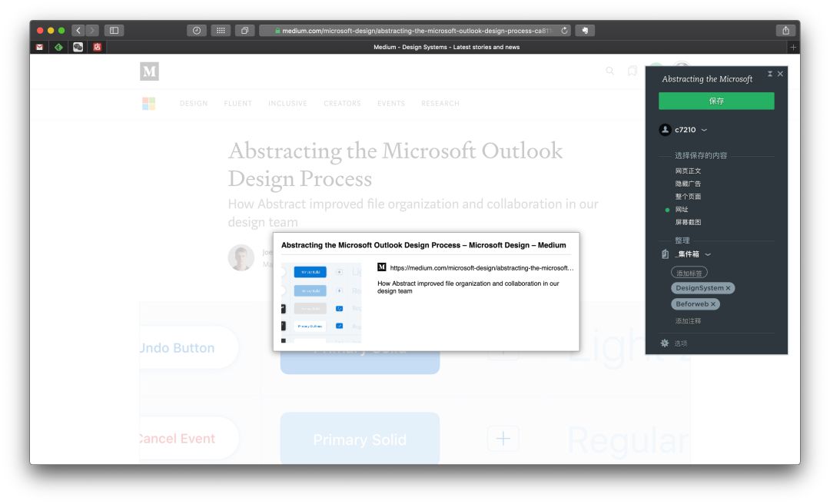Show the tab overview button
The image size is (830, 504).
point(244,30)
